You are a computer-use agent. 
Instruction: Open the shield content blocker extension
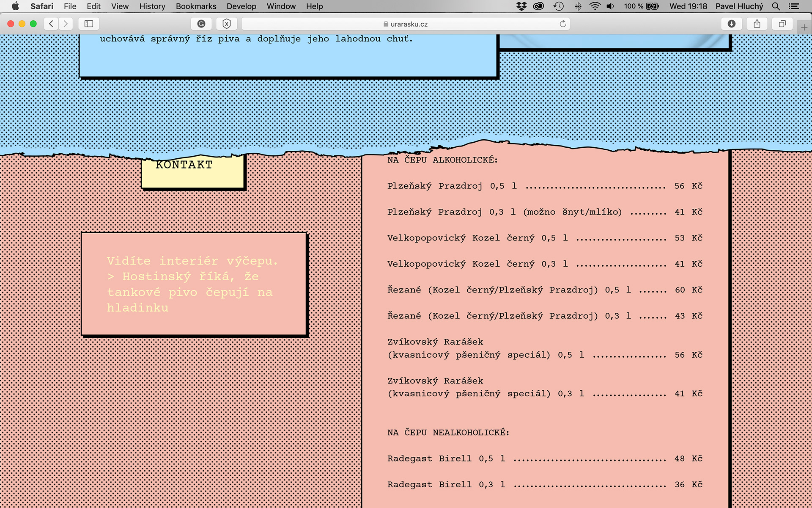[x=227, y=24]
